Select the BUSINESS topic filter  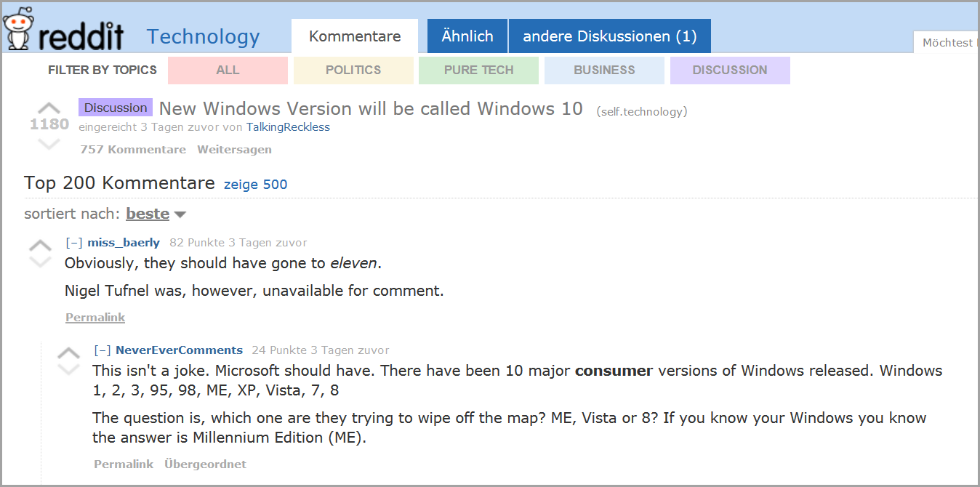click(604, 71)
